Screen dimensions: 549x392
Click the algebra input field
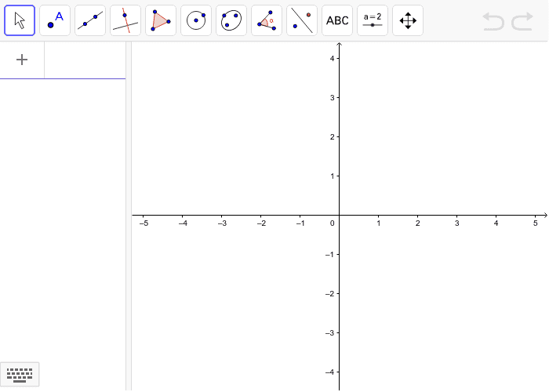85,60
